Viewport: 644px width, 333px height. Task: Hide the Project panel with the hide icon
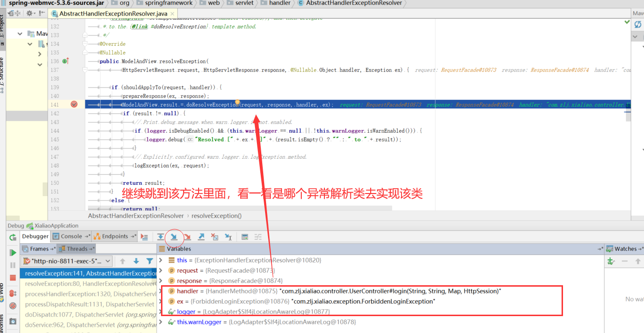pos(41,14)
